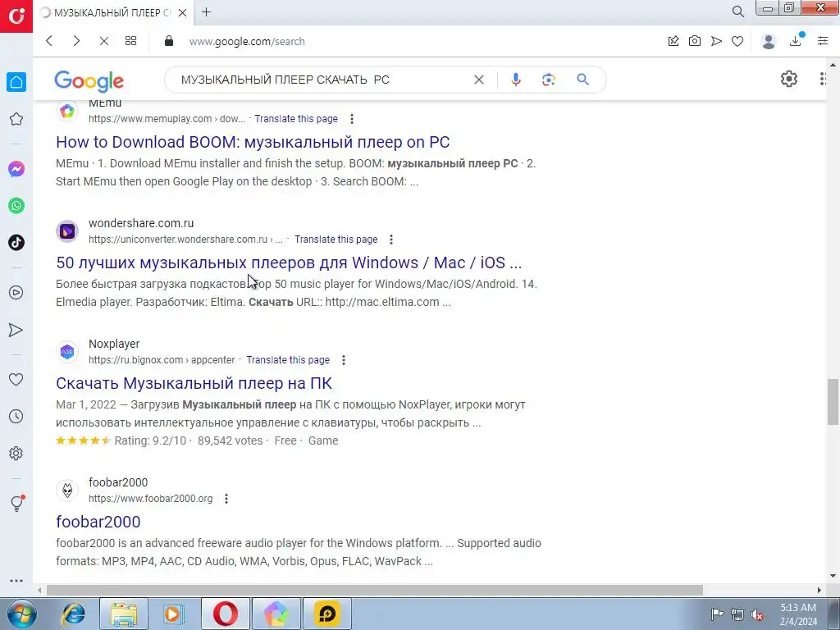Open '50 лучших музыкальных плееров' result

click(289, 262)
